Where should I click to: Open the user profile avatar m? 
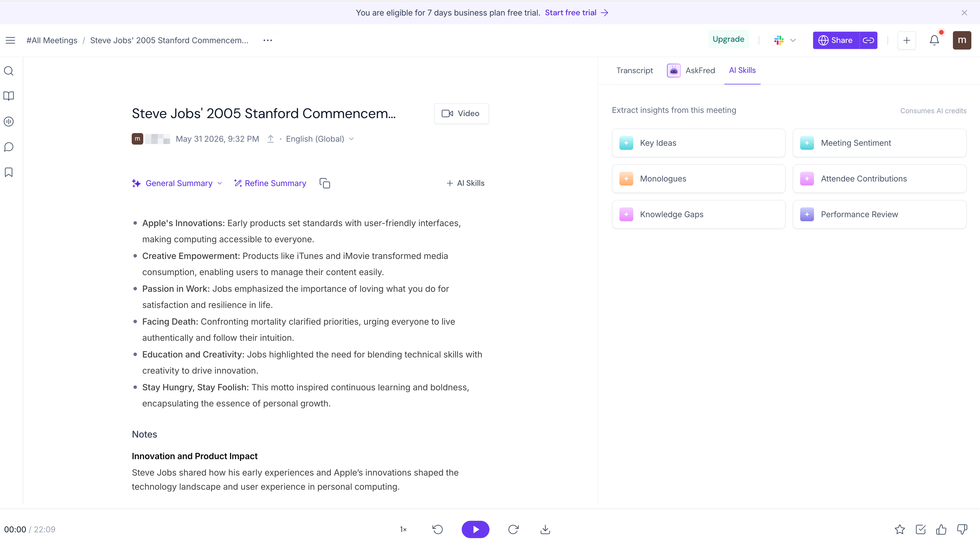pyautogui.click(x=962, y=40)
